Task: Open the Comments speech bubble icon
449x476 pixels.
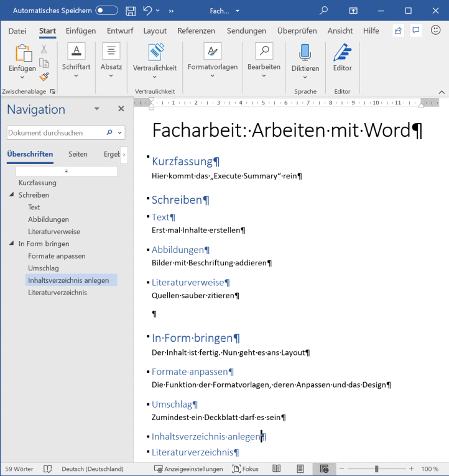Action: click(x=415, y=30)
